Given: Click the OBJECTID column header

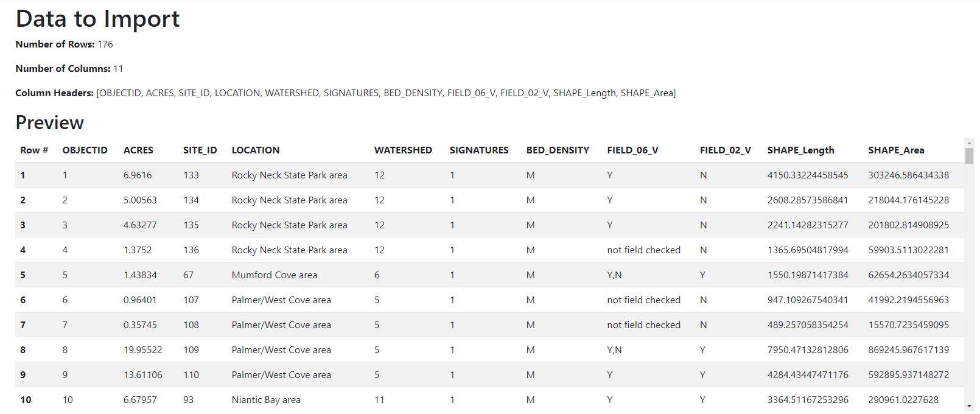Looking at the screenshot, I should click(x=85, y=150).
